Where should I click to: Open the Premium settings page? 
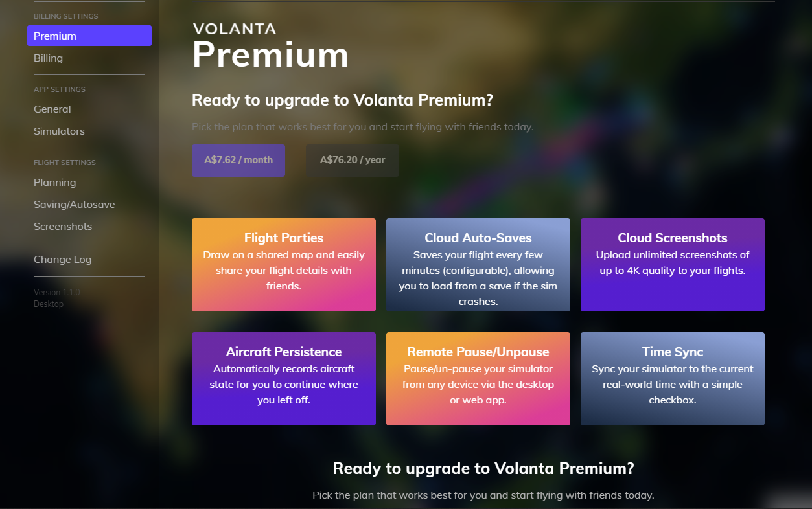point(89,36)
